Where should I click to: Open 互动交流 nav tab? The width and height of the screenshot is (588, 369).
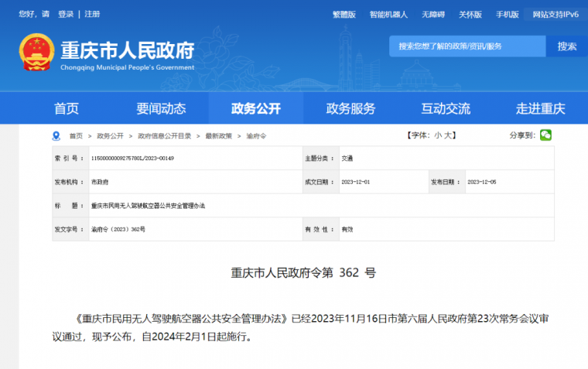point(446,108)
